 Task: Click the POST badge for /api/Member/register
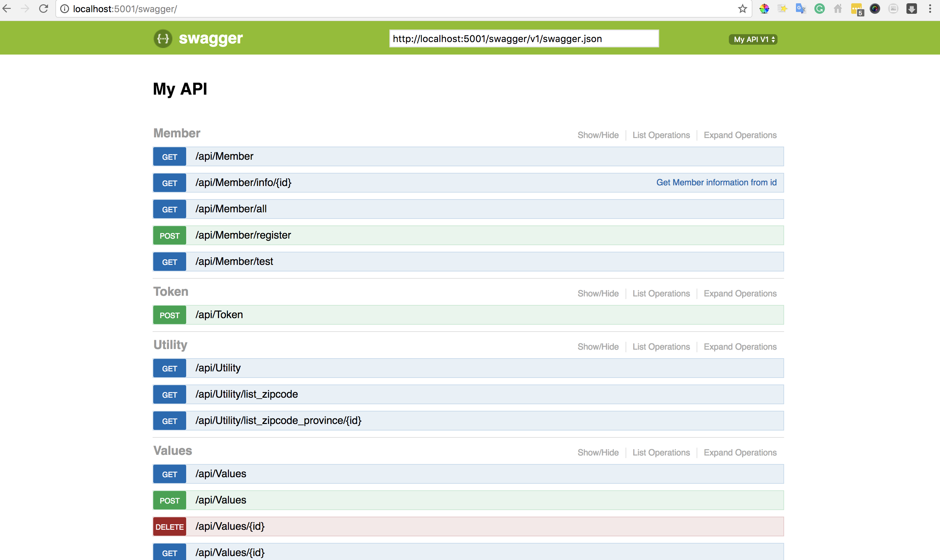(170, 236)
